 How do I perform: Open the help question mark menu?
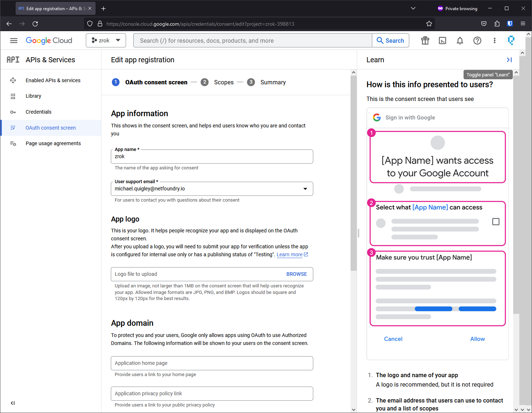477,41
